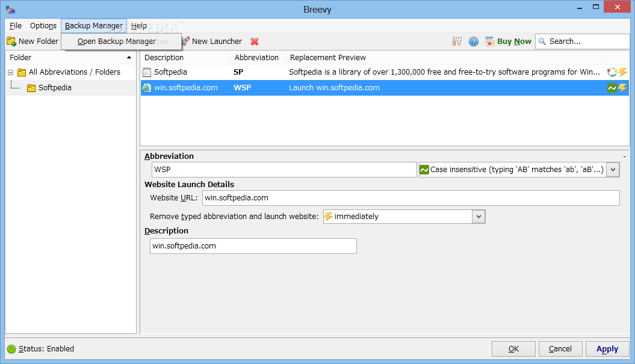Screen dimensions: 635x364
Task: Open the launch timing dropdown arrow
Action: click(x=479, y=217)
